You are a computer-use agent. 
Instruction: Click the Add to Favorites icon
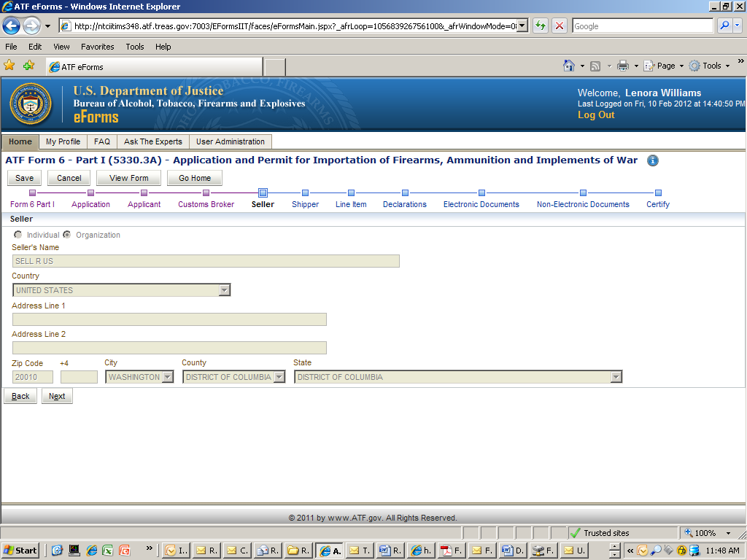point(28,65)
